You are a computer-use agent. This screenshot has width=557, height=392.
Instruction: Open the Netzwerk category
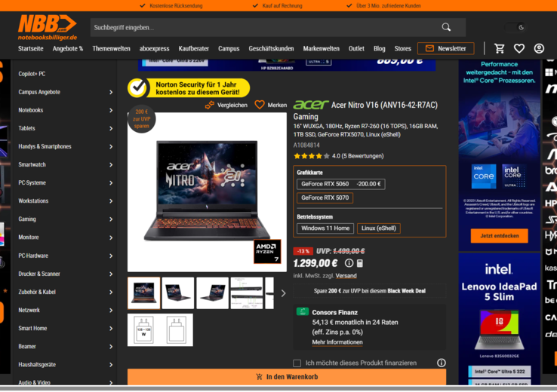pyautogui.click(x=29, y=310)
